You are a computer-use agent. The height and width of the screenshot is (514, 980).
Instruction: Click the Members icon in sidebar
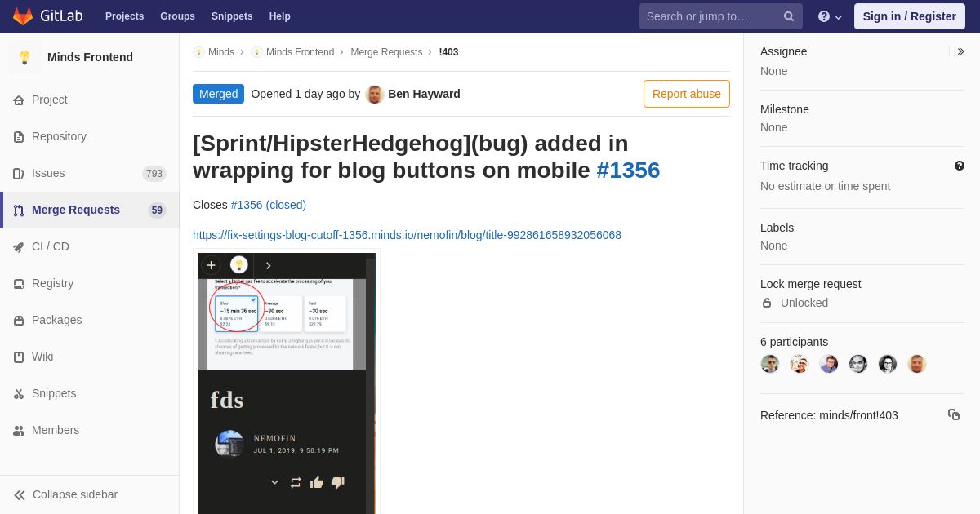(19, 431)
